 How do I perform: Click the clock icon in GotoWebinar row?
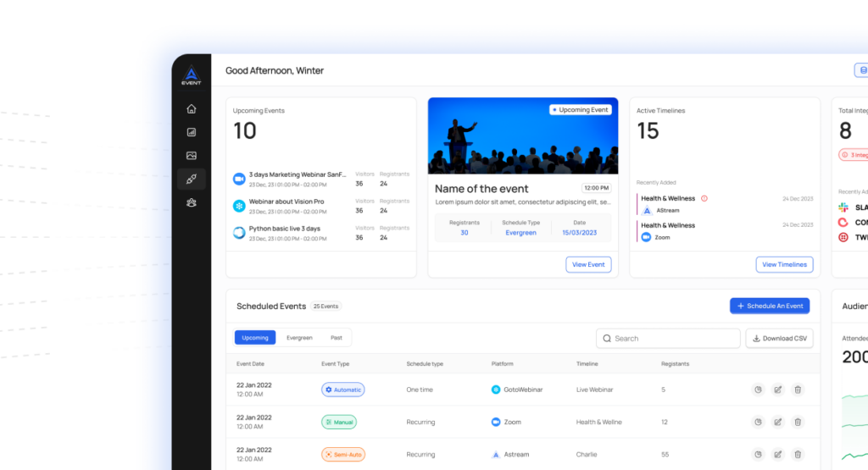pyautogui.click(x=758, y=390)
